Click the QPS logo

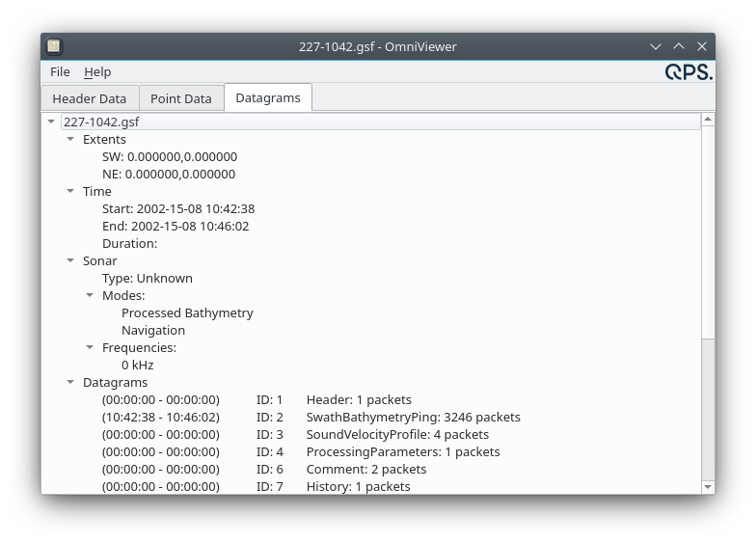pos(688,72)
